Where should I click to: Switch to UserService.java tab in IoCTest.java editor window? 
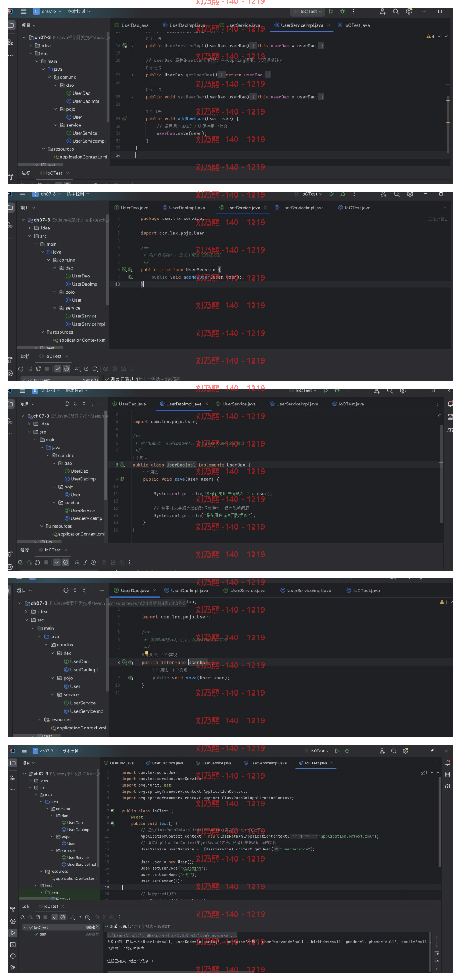pyautogui.click(x=214, y=763)
